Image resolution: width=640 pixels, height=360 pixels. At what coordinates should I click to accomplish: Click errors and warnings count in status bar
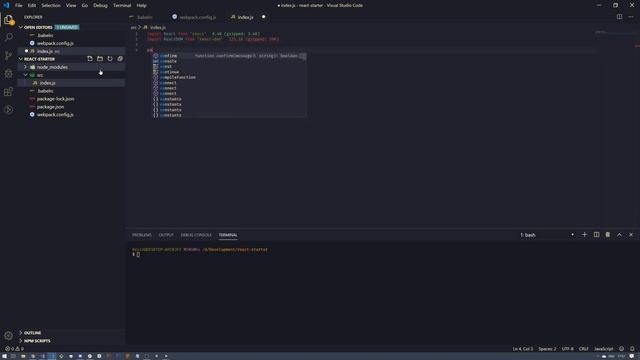(x=14, y=349)
